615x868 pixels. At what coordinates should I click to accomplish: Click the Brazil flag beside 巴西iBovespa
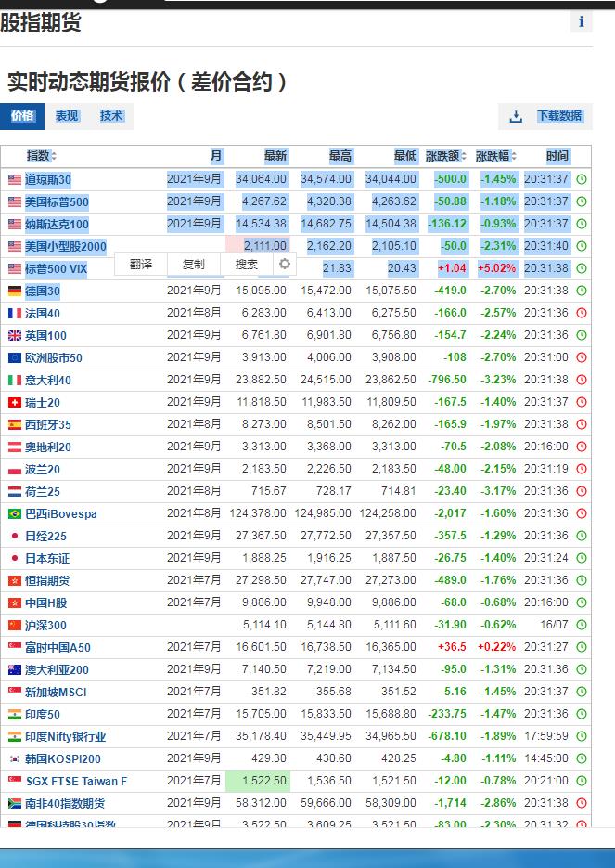coord(15,513)
